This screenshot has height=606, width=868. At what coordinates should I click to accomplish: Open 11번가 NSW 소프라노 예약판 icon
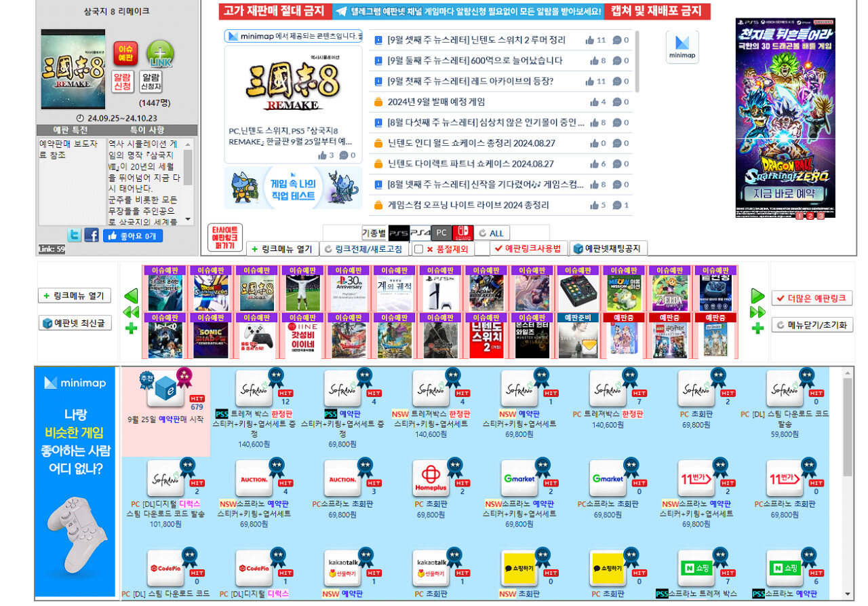(696, 478)
